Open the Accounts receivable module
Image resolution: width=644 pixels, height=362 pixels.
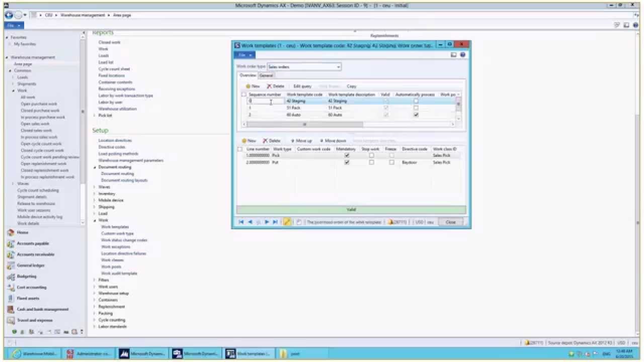35,254
